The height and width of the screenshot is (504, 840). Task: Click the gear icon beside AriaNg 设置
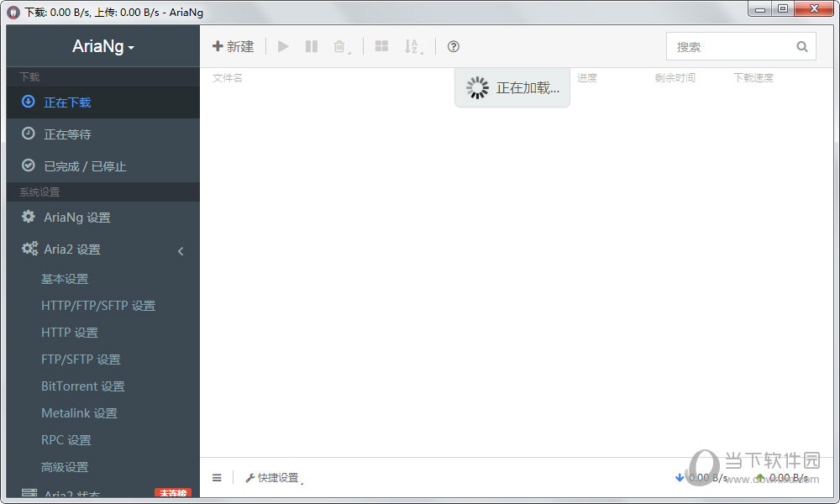29,217
